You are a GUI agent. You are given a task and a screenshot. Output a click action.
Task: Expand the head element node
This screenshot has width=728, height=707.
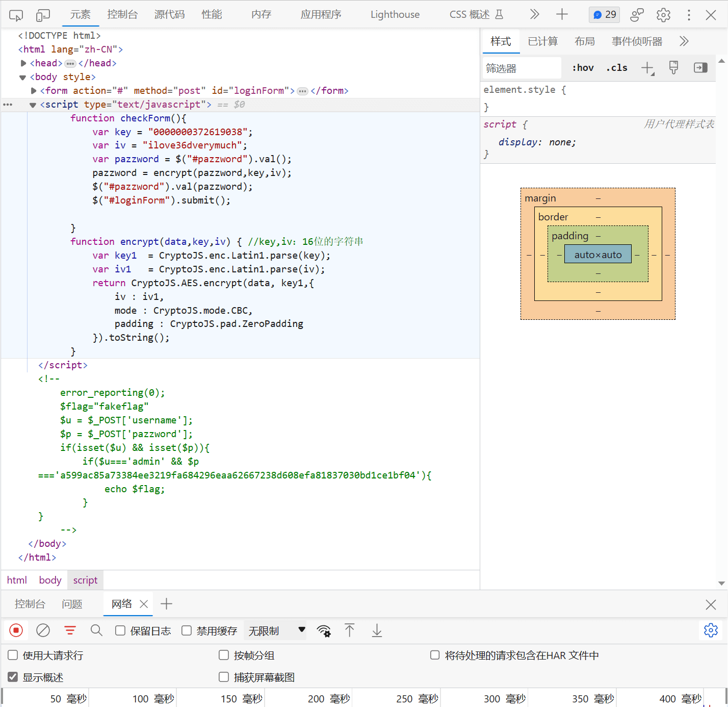(x=23, y=63)
